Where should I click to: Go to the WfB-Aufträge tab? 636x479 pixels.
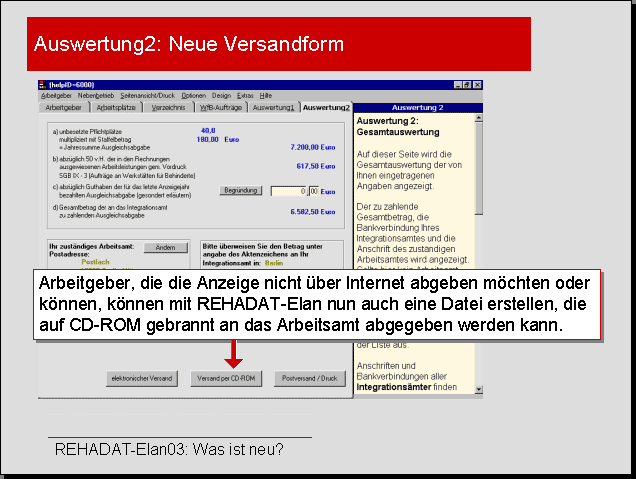218,107
